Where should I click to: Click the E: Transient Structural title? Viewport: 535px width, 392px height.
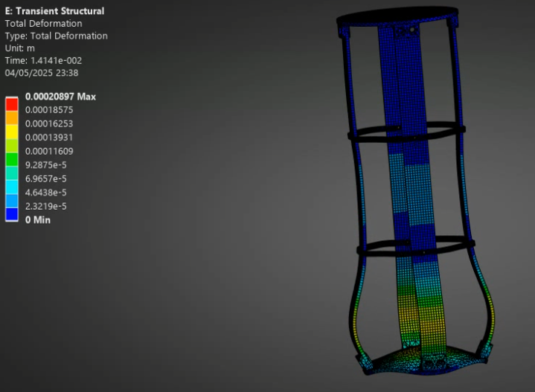pos(54,11)
